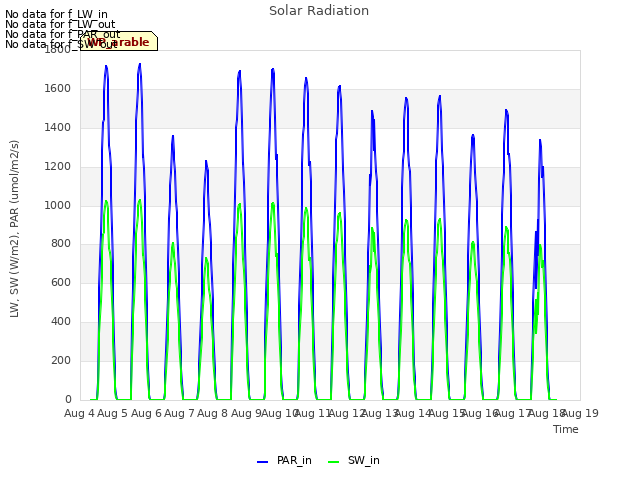The width and height of the screenshot is (640, 480).
Task: Click the green SW_in legend swatch
Action: (333, 462)
